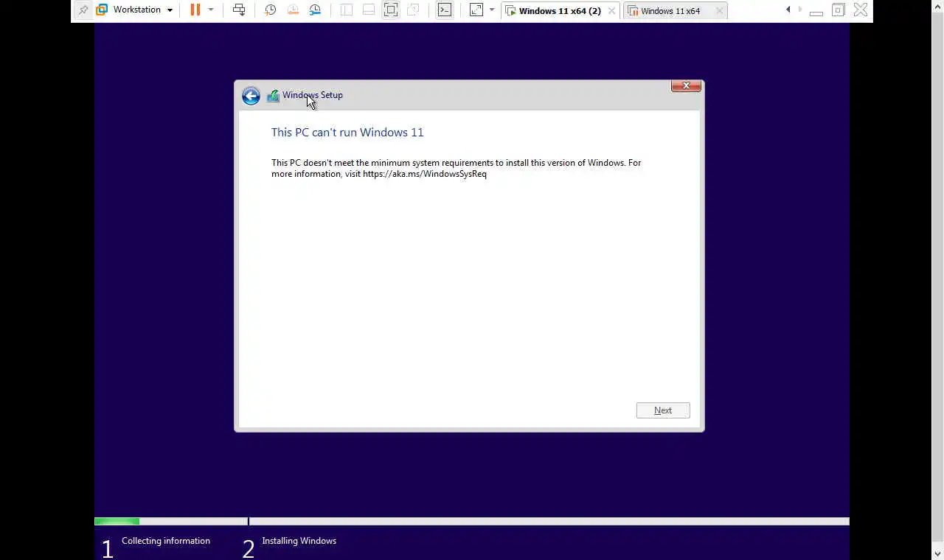
Task: Open the snapshot manager icon
Action: tap(315, 10)
